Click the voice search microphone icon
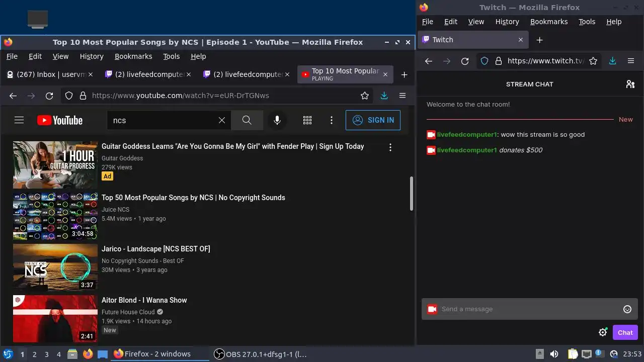 click(x=277, y=120)
